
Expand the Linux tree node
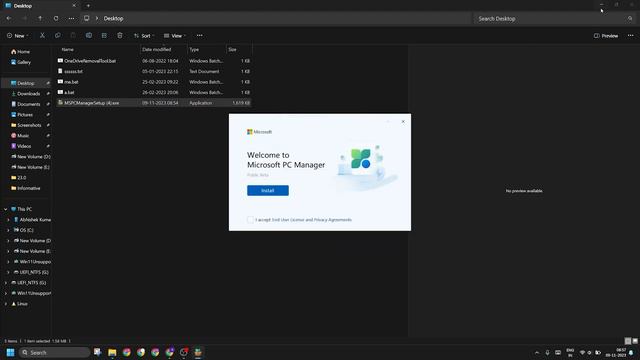coord(6,304)
